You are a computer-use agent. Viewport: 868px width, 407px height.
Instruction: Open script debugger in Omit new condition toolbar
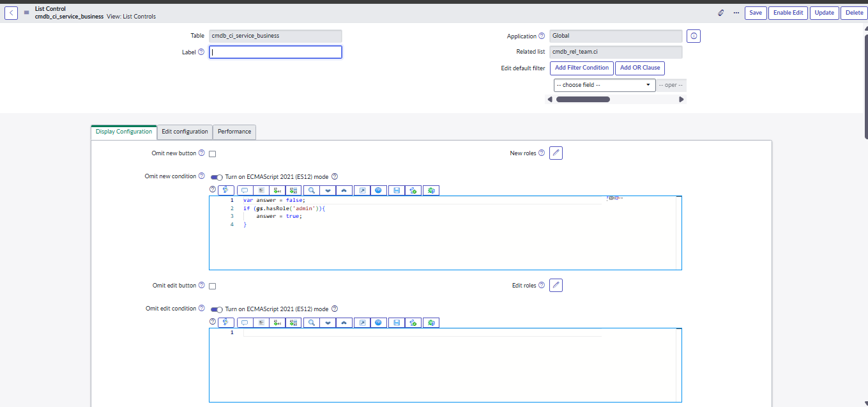click(x=431, y=190)
